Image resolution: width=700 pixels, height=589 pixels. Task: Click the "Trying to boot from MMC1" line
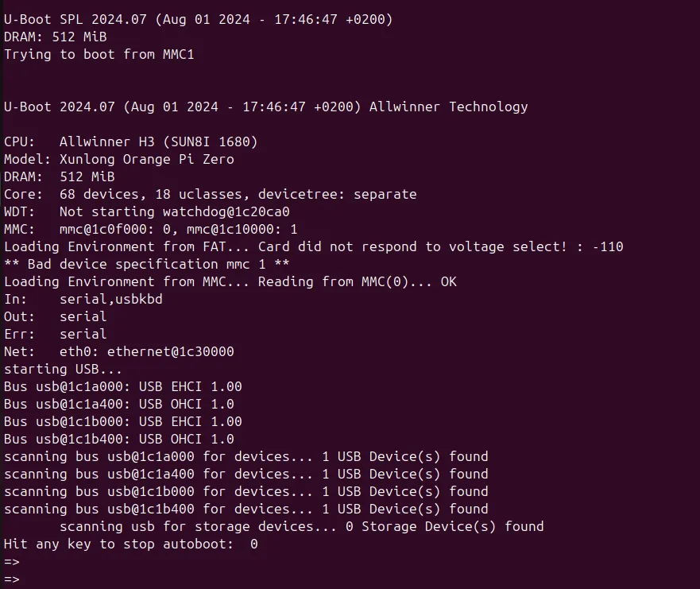point(99,54)
